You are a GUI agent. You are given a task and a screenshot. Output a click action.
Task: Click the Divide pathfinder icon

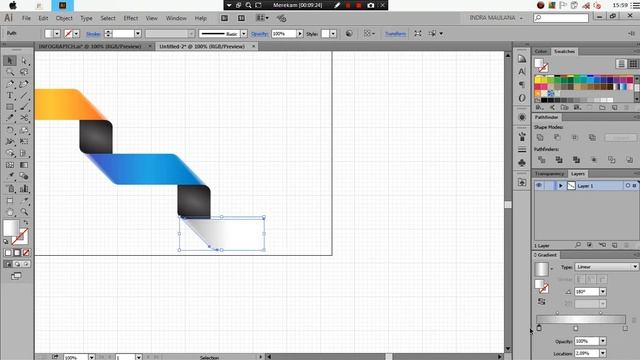[542, 160]
